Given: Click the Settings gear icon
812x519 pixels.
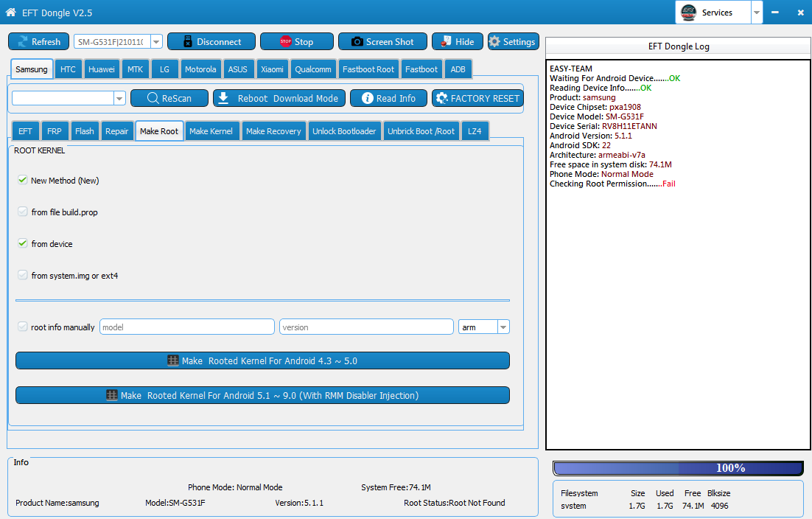Looking at the screenshot, I should 494,41.
